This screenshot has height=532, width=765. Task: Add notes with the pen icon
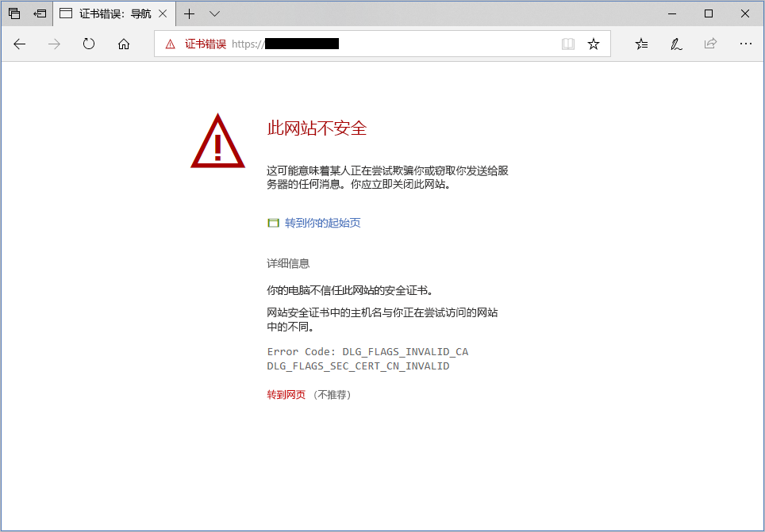point(675,44)
